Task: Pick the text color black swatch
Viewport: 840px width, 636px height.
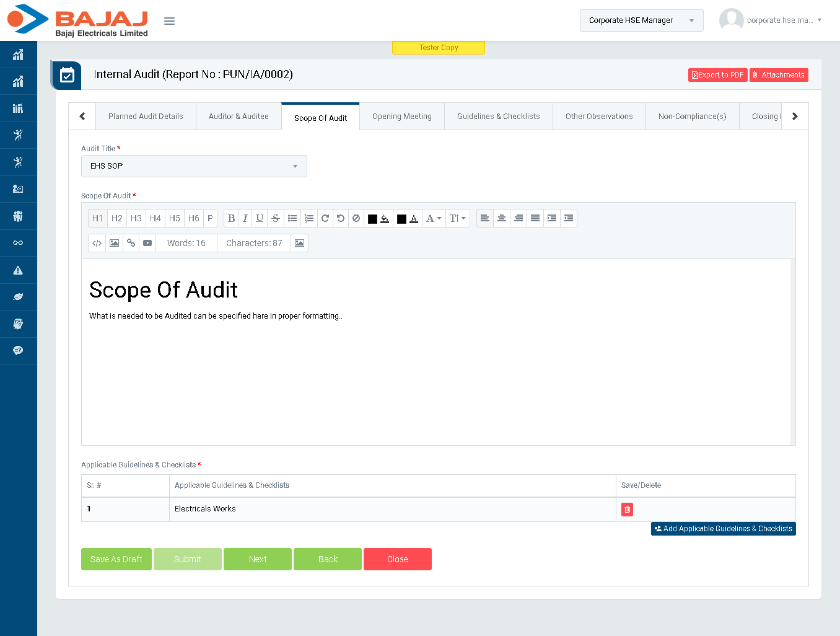Action: coord(401,219)
